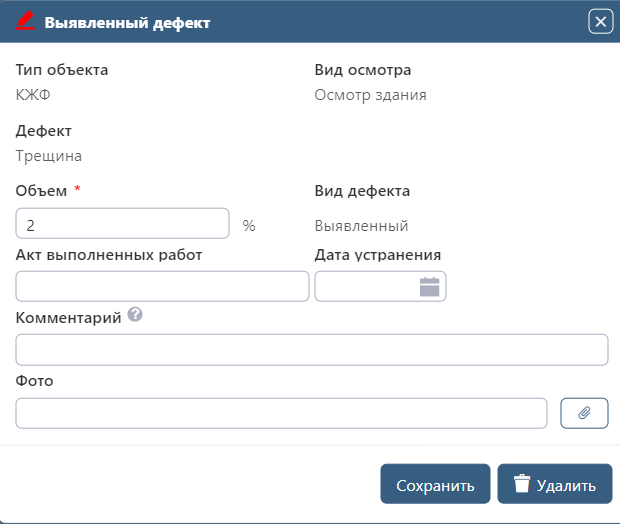Click the red pencil icon in header
Viewport: 620px width, 524px height.
27,21
